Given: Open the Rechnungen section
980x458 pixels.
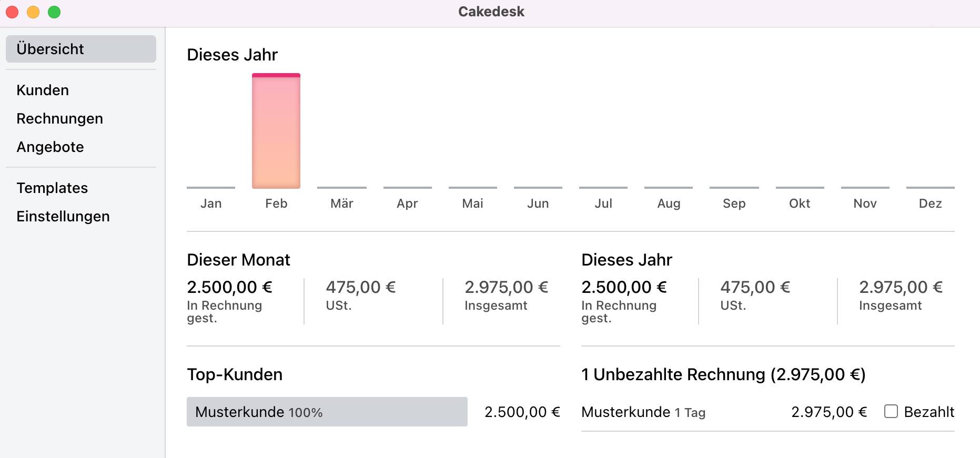Looking at the screenshot, I should click(59, 118).
